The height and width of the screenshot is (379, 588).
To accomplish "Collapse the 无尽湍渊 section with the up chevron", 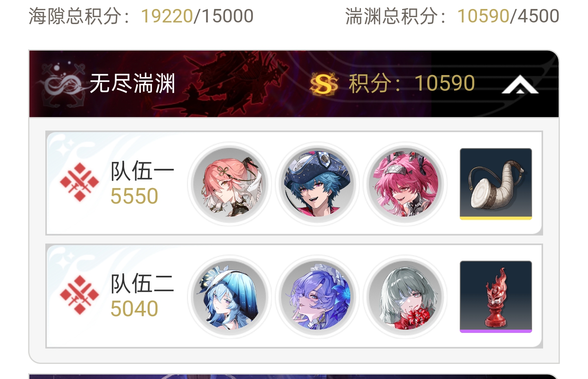I will [520, 84].
